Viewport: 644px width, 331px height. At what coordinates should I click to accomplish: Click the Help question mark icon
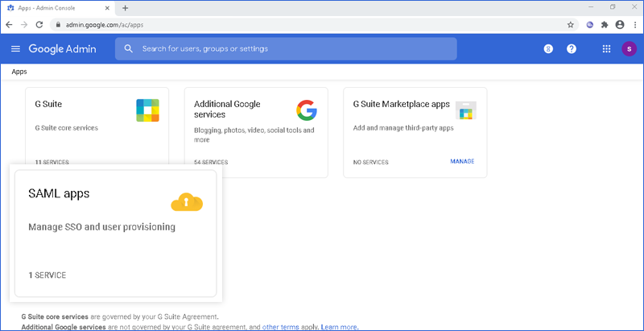572,49
